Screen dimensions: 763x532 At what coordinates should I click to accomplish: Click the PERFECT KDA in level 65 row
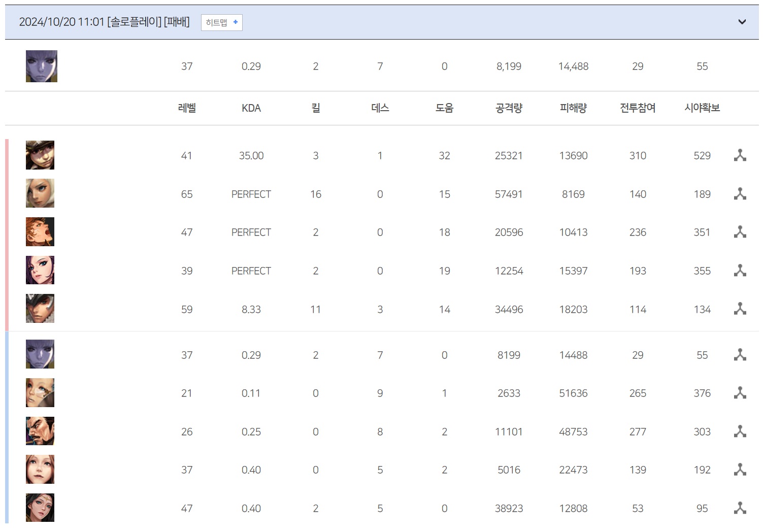pyautogui.click(x=251, y=194)
